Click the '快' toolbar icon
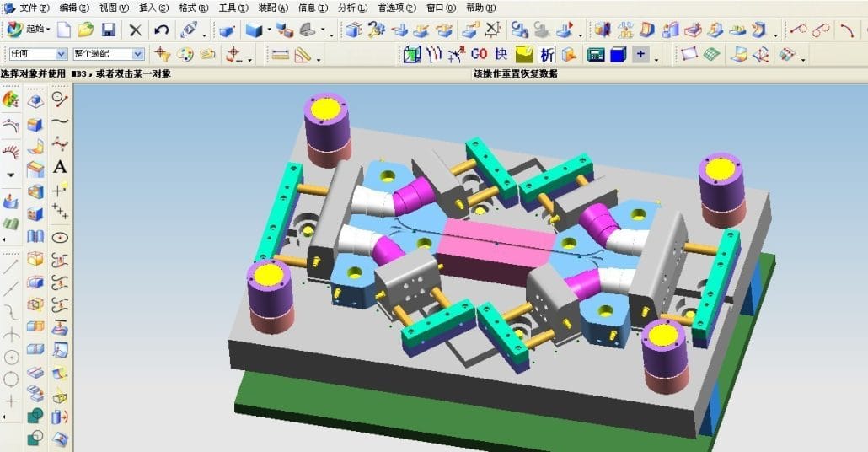 (501, 55)
